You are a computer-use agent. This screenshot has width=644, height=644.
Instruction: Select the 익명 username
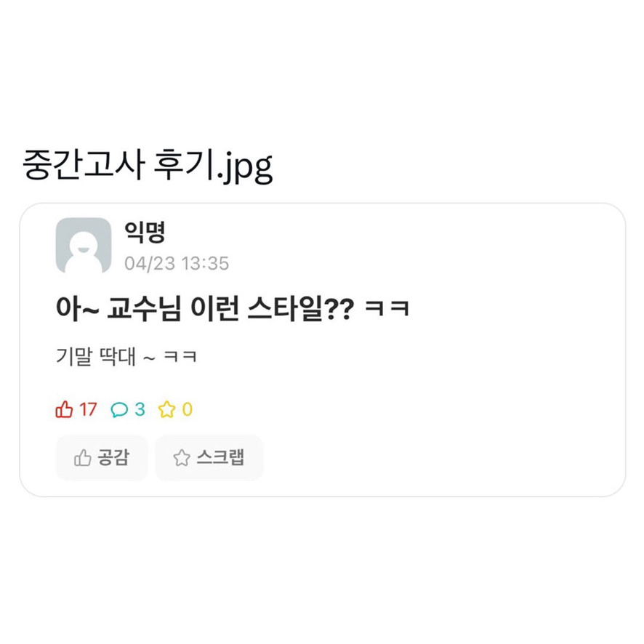[145, 233]
